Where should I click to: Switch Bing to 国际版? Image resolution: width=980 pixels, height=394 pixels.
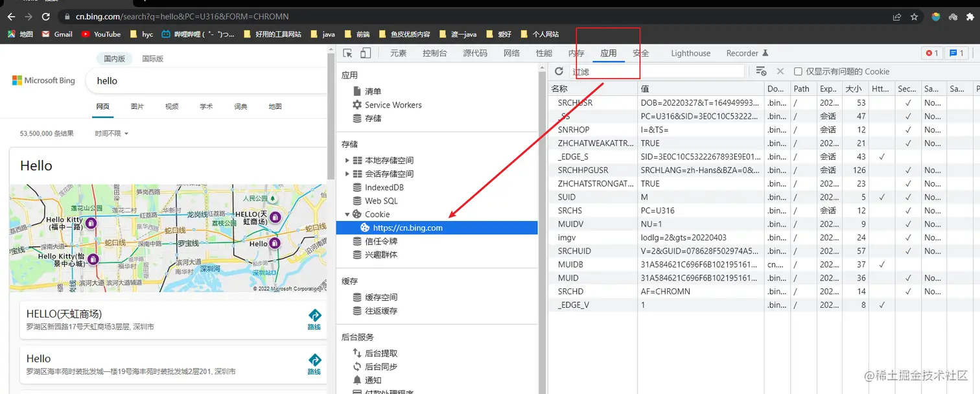(153, 58)
